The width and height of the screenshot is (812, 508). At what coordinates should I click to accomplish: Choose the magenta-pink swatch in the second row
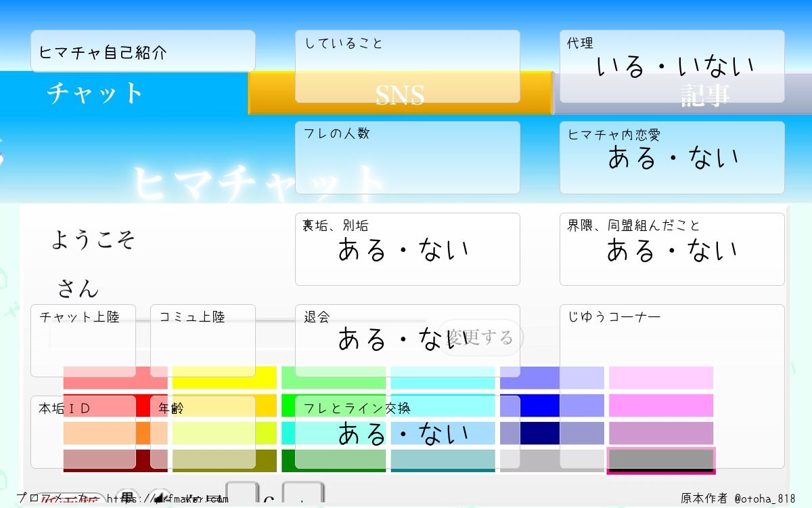(661, 406)
